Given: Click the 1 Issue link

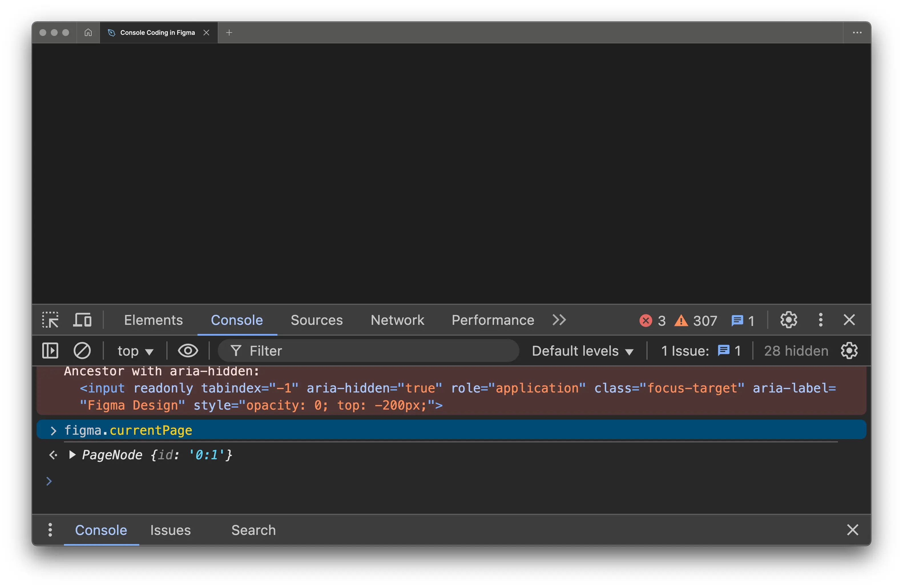Looking at the screenshot, I should tap(700, 351).
